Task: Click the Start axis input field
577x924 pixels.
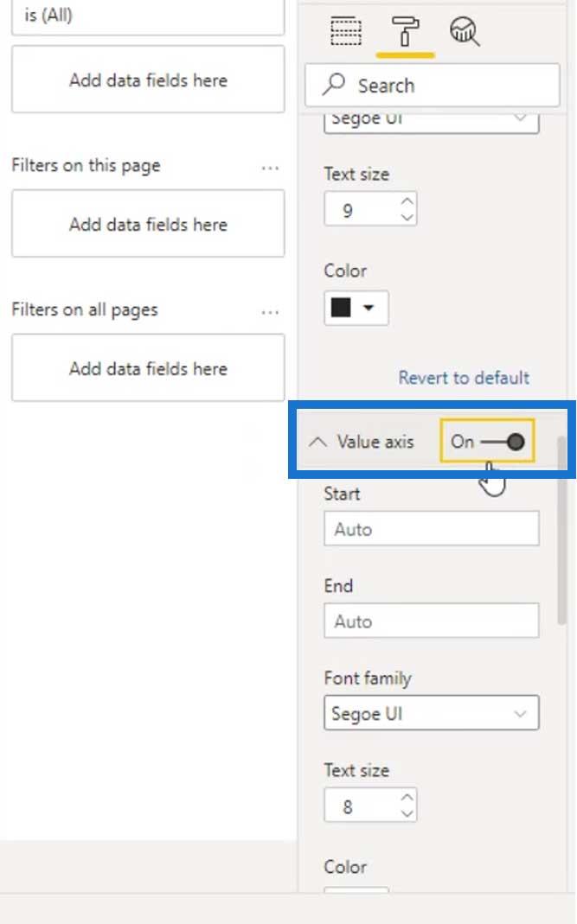Action: click(432, 529)
